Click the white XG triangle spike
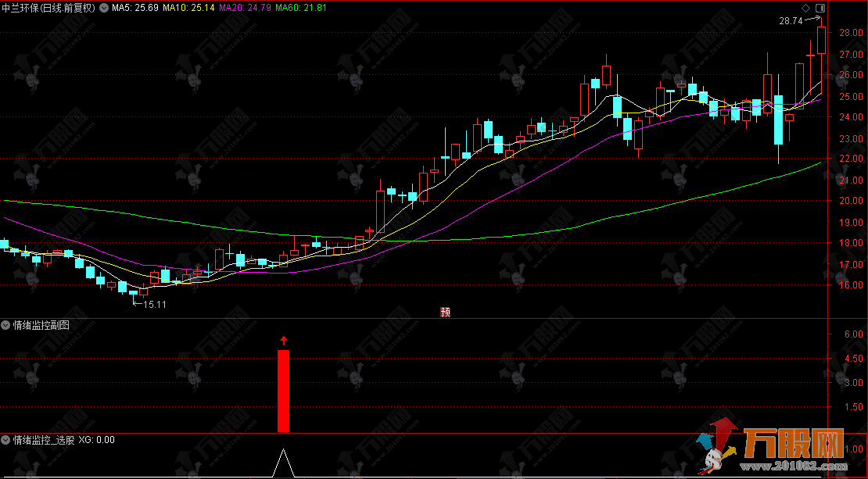This screenshot has height=479, width=868. pos(283,463)
